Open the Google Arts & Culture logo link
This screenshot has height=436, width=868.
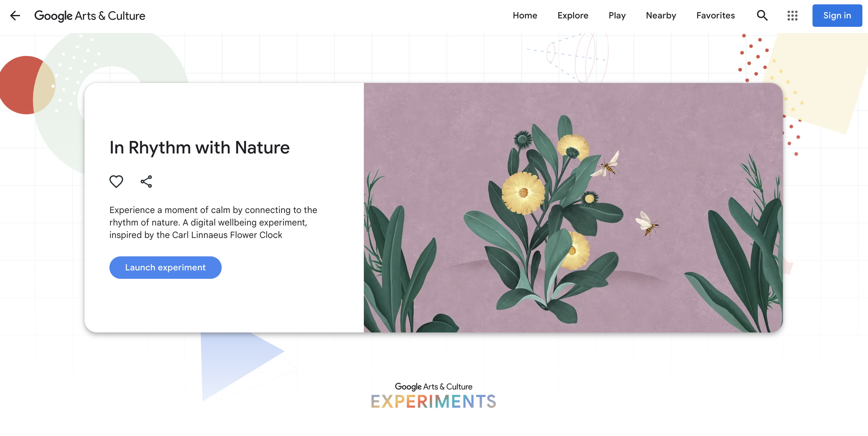click(89, 16)
